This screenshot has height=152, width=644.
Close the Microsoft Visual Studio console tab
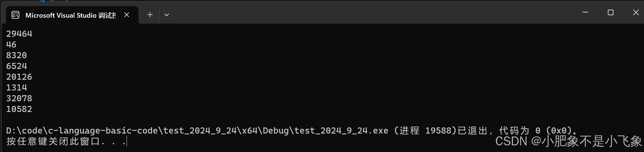[127, 15]
